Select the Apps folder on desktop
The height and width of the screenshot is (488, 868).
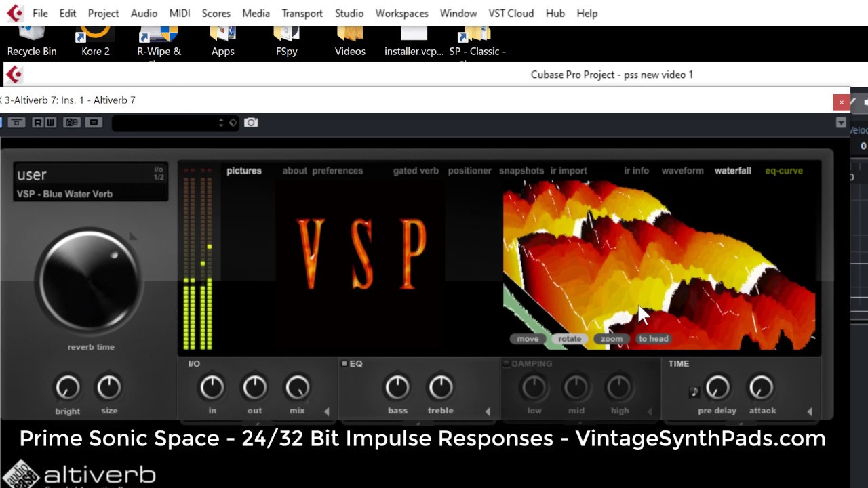point(222,42)
